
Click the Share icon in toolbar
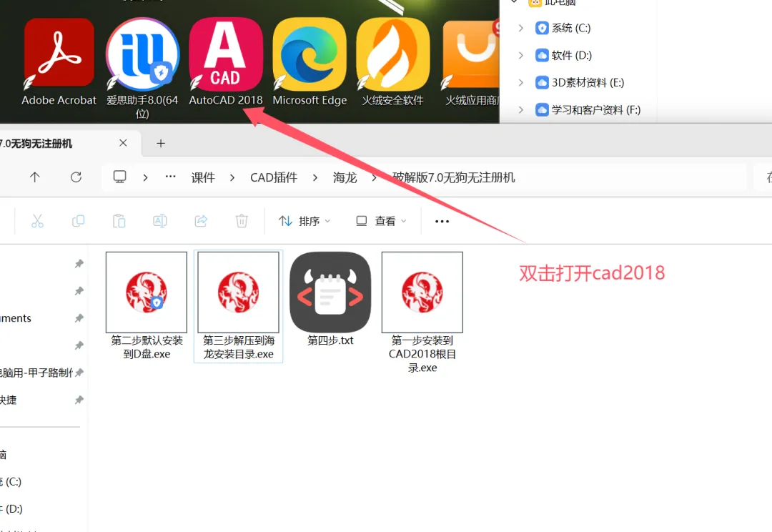tap(201, 221)
